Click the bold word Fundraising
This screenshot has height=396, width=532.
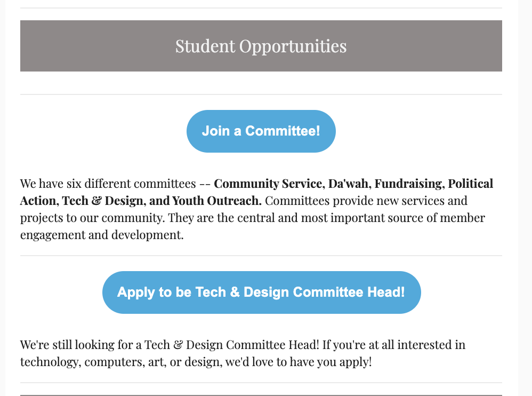(x=409, y=184)
